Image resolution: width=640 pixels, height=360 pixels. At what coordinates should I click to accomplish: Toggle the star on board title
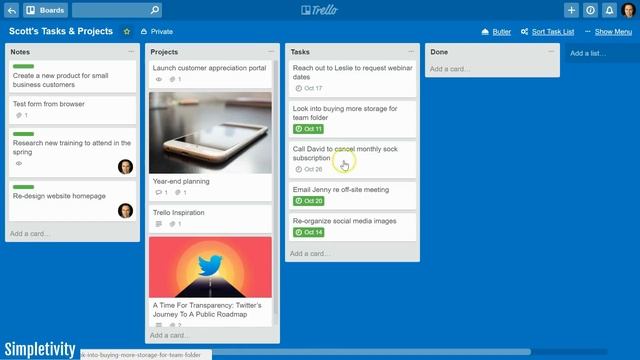point(127,31)
